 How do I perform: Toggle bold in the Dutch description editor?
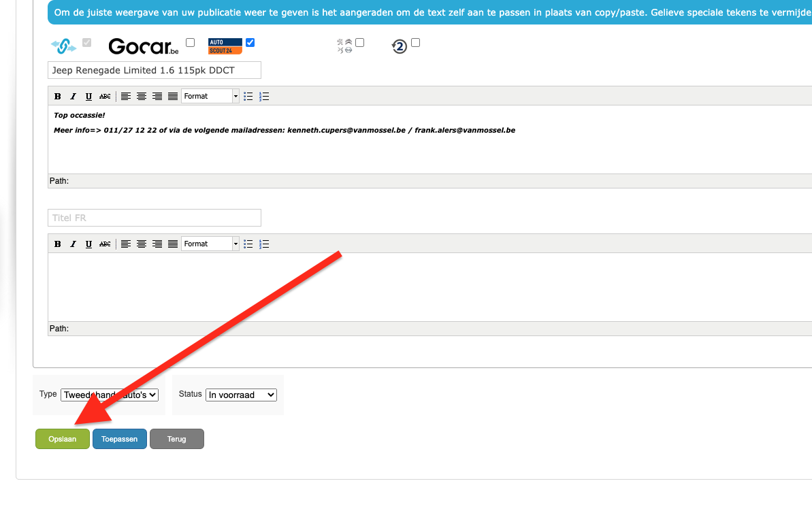point(57,97)
